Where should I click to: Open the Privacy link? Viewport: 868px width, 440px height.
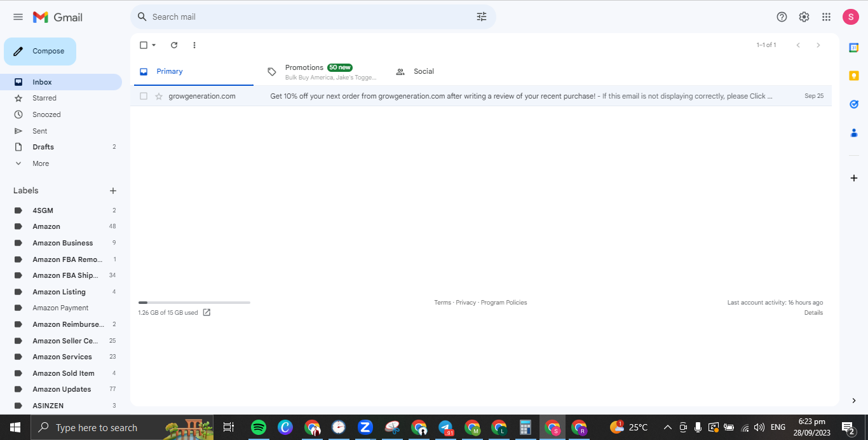466,303
